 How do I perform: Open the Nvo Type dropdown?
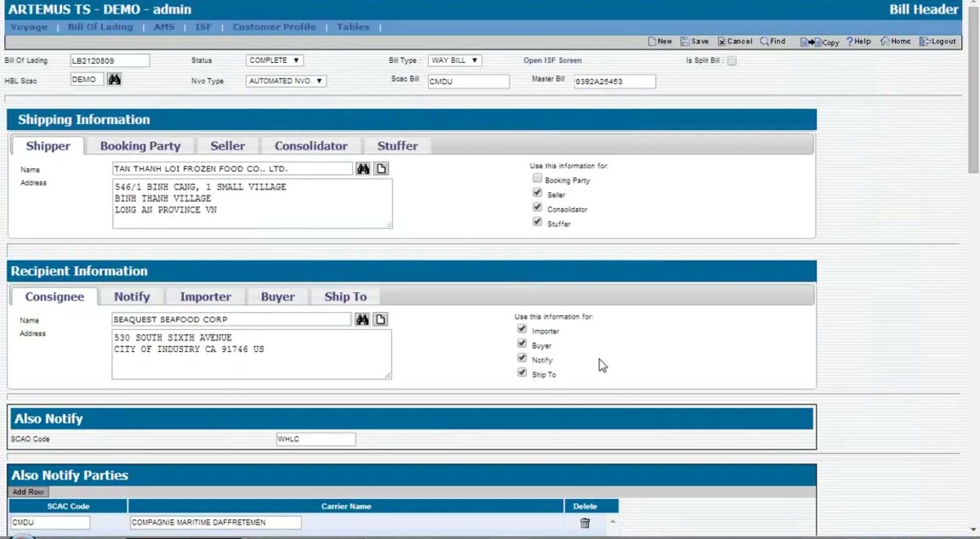click(x=286, y=81)
